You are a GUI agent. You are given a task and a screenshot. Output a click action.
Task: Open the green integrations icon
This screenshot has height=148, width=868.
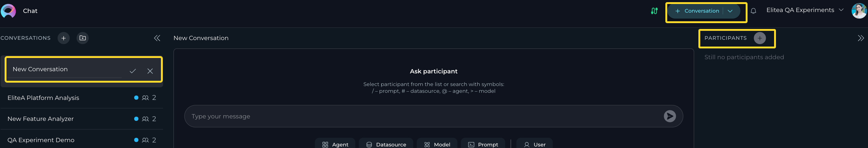point(654,11)
